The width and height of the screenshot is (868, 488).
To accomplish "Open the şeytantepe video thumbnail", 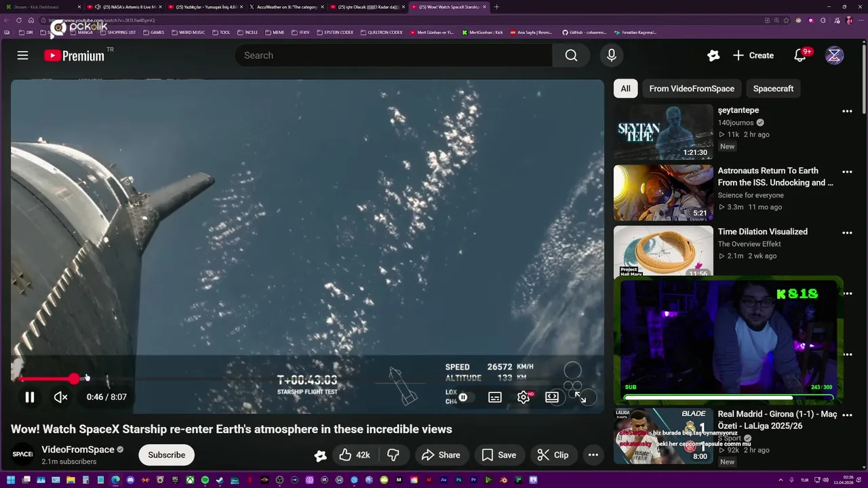I will point(663,131).
